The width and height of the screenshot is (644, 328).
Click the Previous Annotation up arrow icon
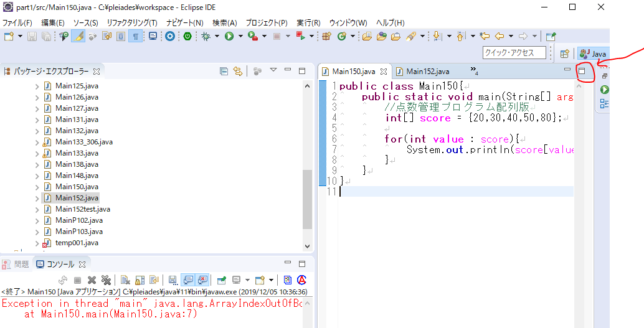tap(461, 36)
